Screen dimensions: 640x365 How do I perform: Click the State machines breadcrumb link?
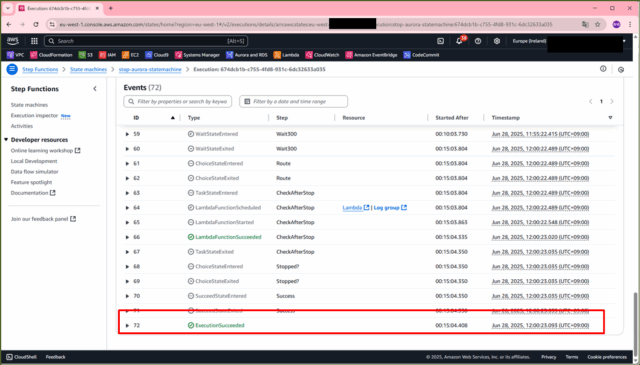pos(88,69)
